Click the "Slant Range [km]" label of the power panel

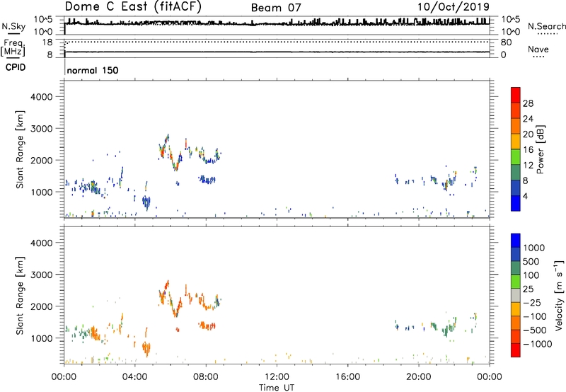point(20,149)
